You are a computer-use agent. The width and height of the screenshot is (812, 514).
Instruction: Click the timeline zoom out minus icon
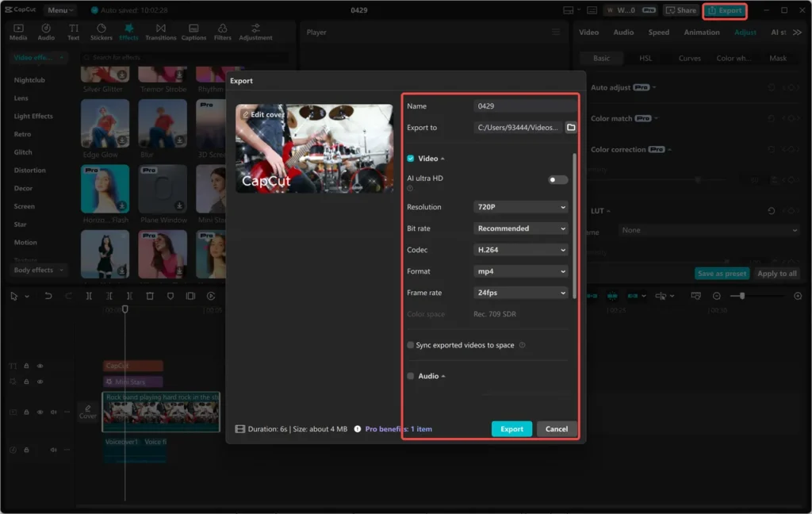pyautogui.click(x=717, y=296)
